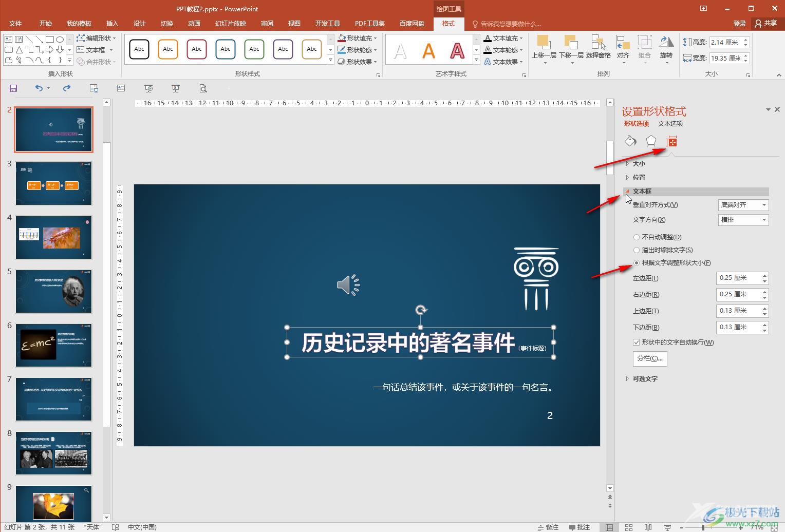This screenshot has width=785, height=532.
Task: Select the rectangle shape in shape gallery
Action: 50,39
